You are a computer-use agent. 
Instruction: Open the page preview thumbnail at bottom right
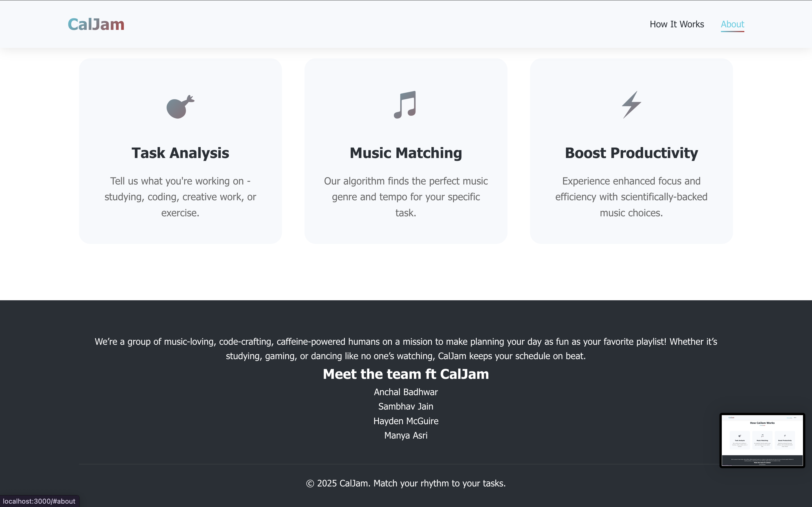tap(762, 440)
